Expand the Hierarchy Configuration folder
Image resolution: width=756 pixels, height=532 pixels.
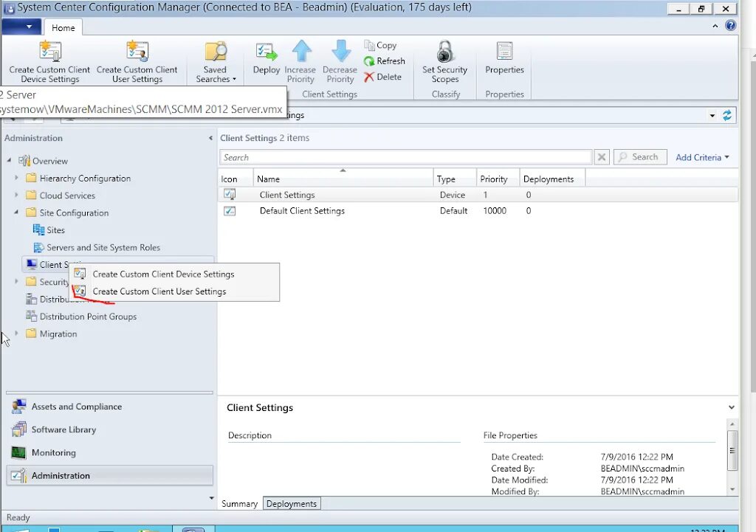pos(16,178)
